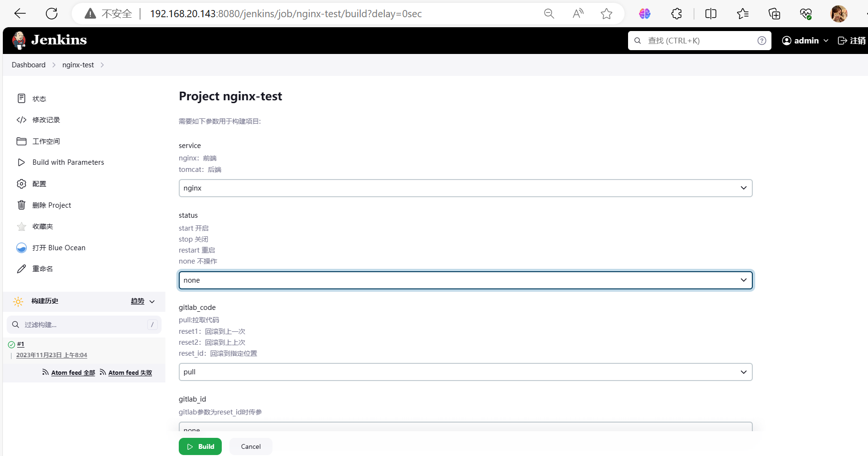Open the favorites list icon
Viewport: 868px width, 456px height.
click(x=743, y=14)
